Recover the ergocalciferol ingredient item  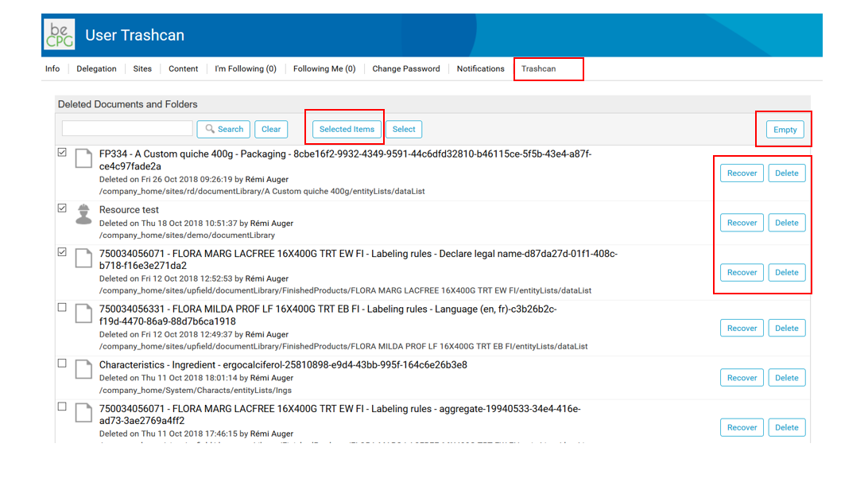(742, 378)
